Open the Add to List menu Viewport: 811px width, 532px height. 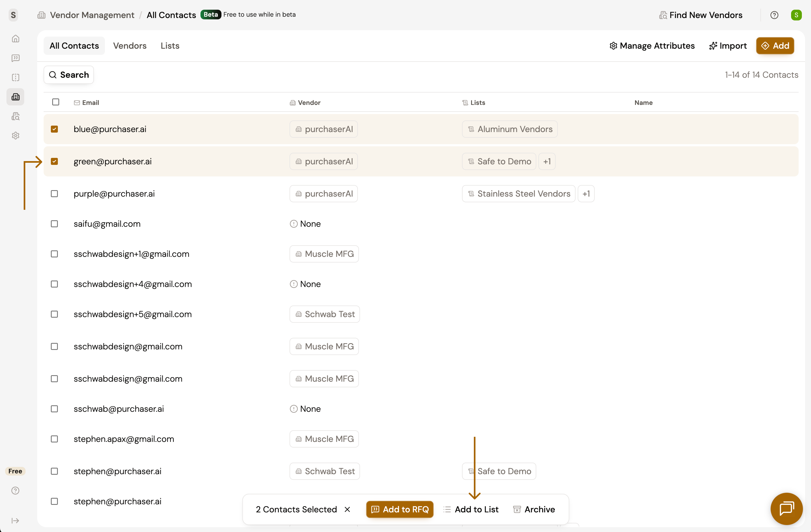(471, 509)
